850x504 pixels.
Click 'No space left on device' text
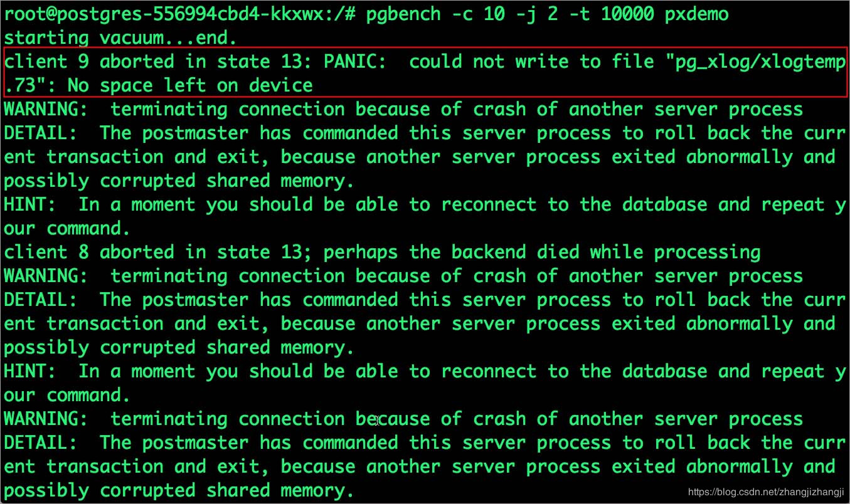190,85
